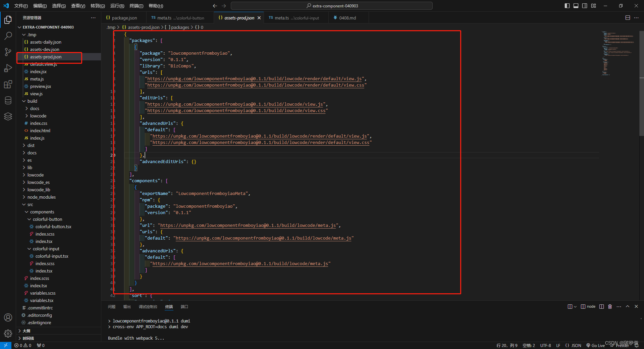Switch to the 0408.md tab
Screen dimensions: 644x349
coord(347,18)
